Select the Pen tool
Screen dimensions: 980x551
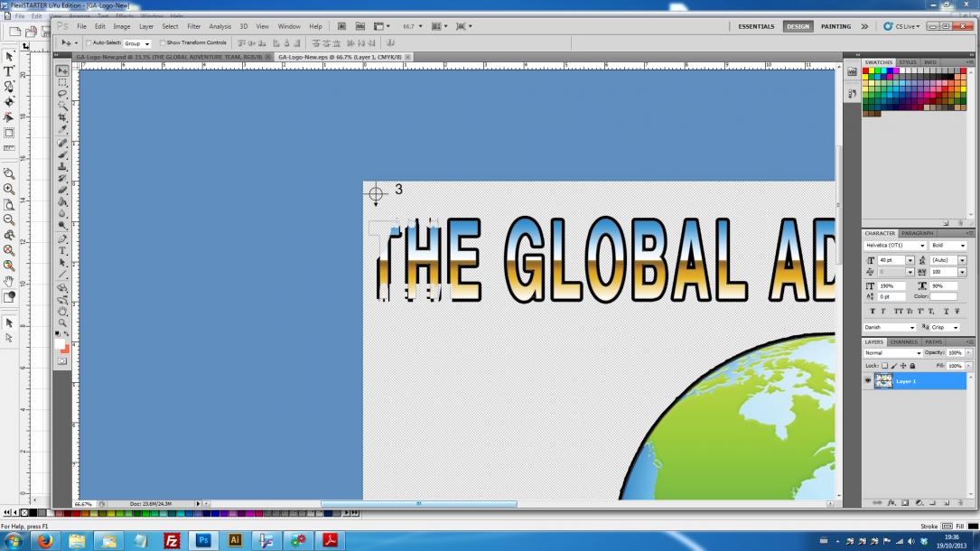(x=62, y=239)
